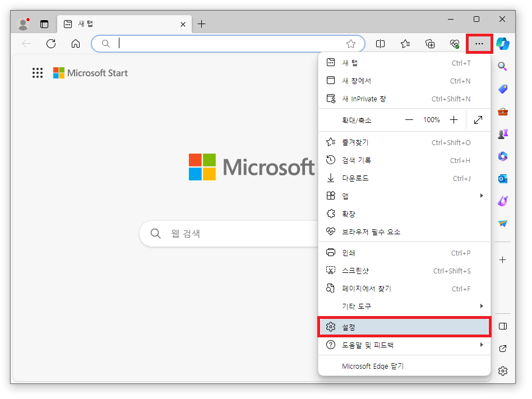
Task: Open sidebar Drop paper plane icon
Action: 502,223
